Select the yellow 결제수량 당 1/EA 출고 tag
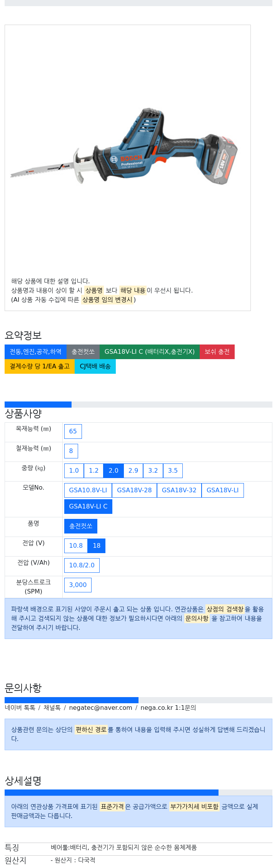277x868 pixels. (x=40, y=366)
